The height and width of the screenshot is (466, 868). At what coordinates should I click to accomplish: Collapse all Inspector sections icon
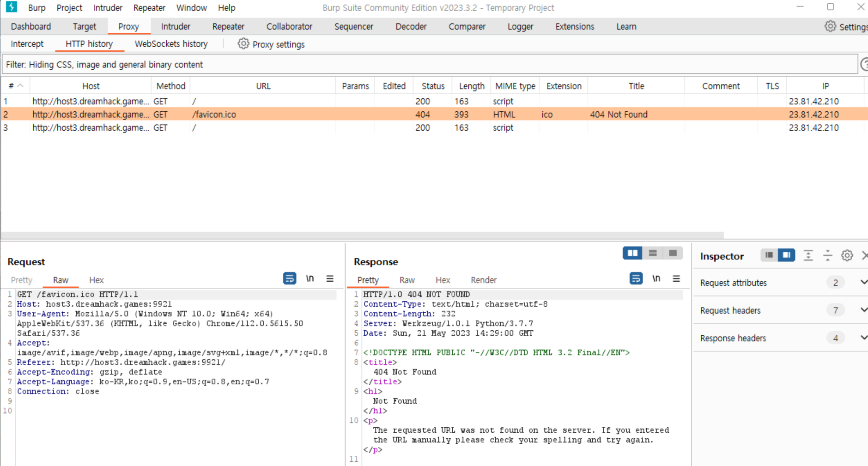click(827, 255)
